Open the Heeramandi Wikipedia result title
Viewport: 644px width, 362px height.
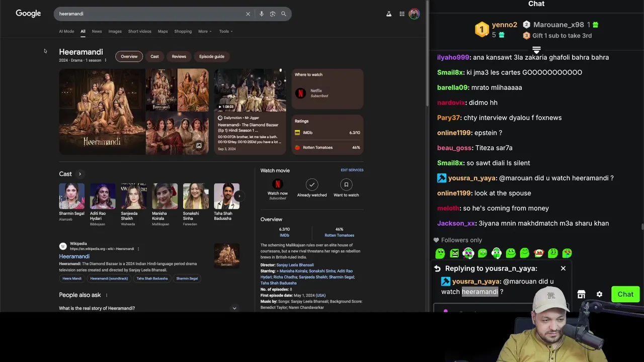point(74,256)
